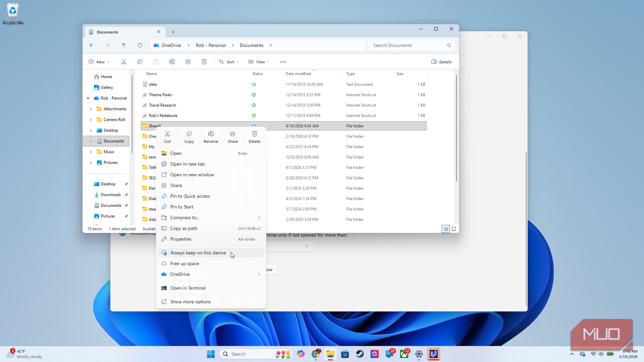The height and width of the screenshot is (362, 644).
Task: Click the Rename icon in context menu
Action: 211,134
